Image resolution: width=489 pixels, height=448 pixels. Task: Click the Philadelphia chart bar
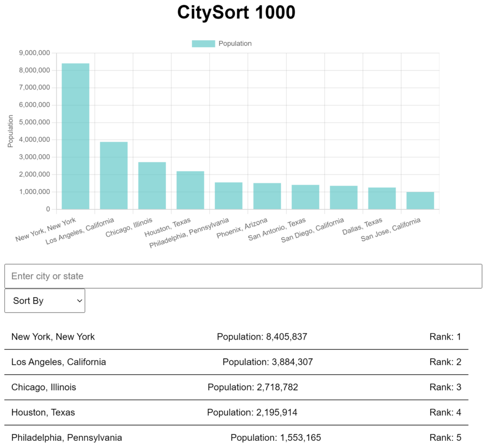(x=229, y=196)
